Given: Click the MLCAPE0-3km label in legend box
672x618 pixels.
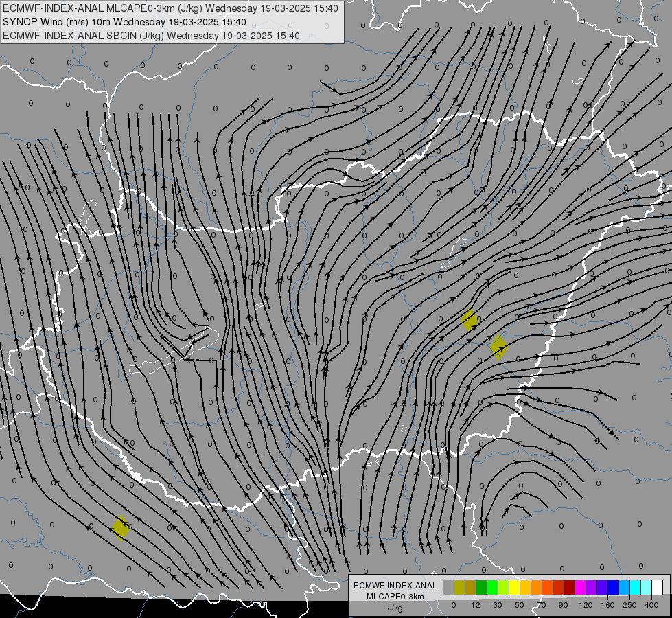Looking at the screenshot, I should click(x=395, y=597).
